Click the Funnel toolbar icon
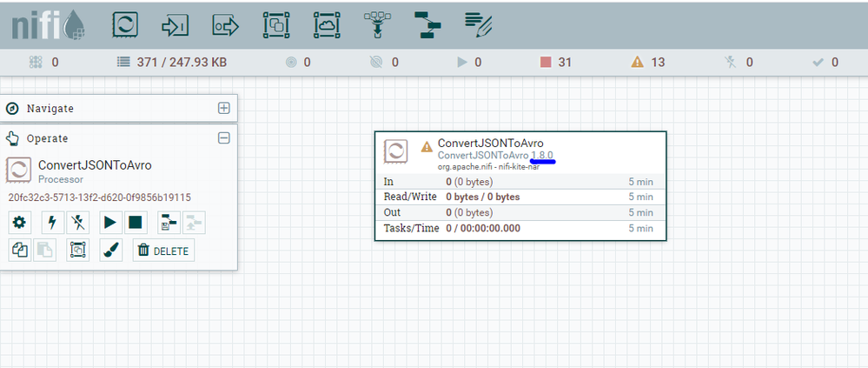 377,25
